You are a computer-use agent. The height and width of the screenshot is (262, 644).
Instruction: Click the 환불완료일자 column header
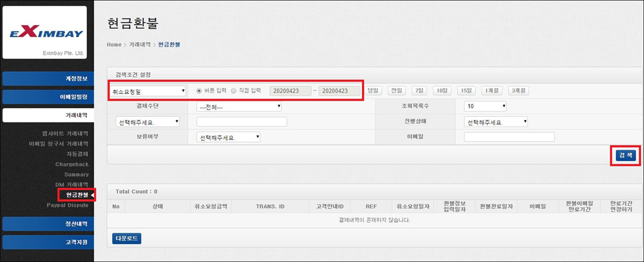coord(496,207)
